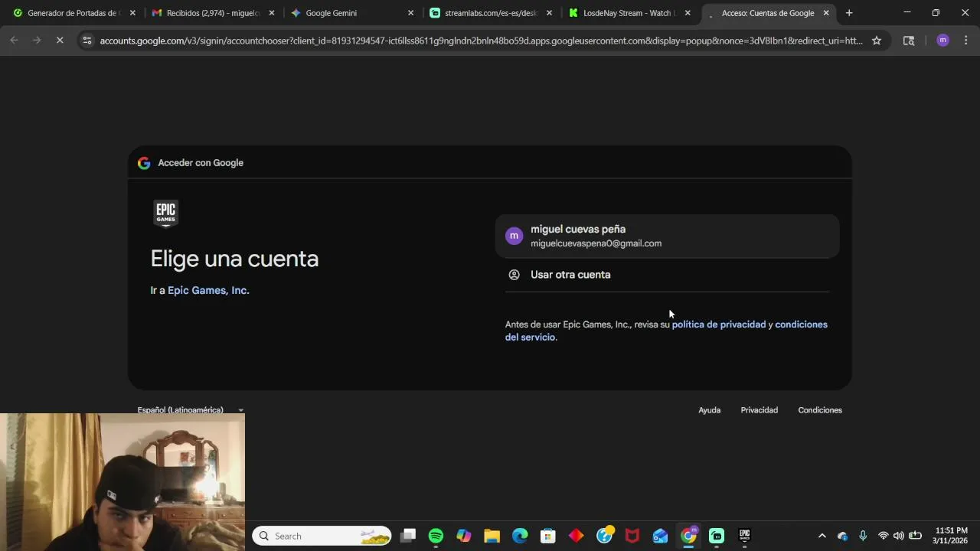Select the miguel cuevas peña account
The image size is (980, 551).
pos(667,236)
